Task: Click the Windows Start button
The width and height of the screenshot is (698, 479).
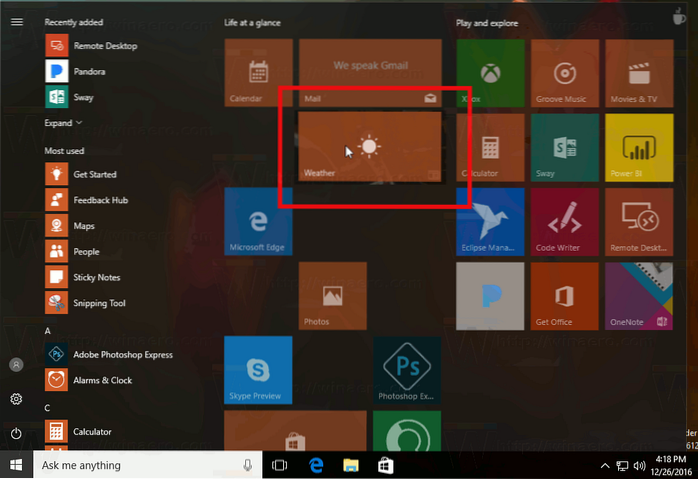Action: (16, 465)
